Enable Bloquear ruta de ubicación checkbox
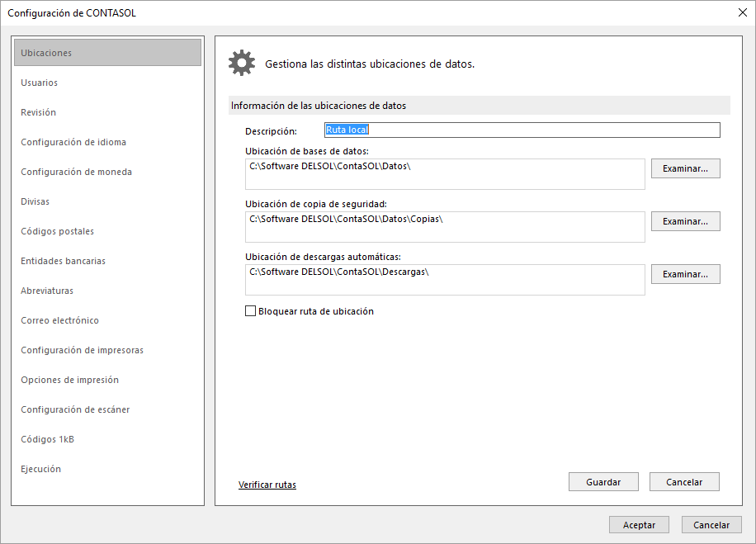The image size is (756, 544). click(x=251, y=311)
